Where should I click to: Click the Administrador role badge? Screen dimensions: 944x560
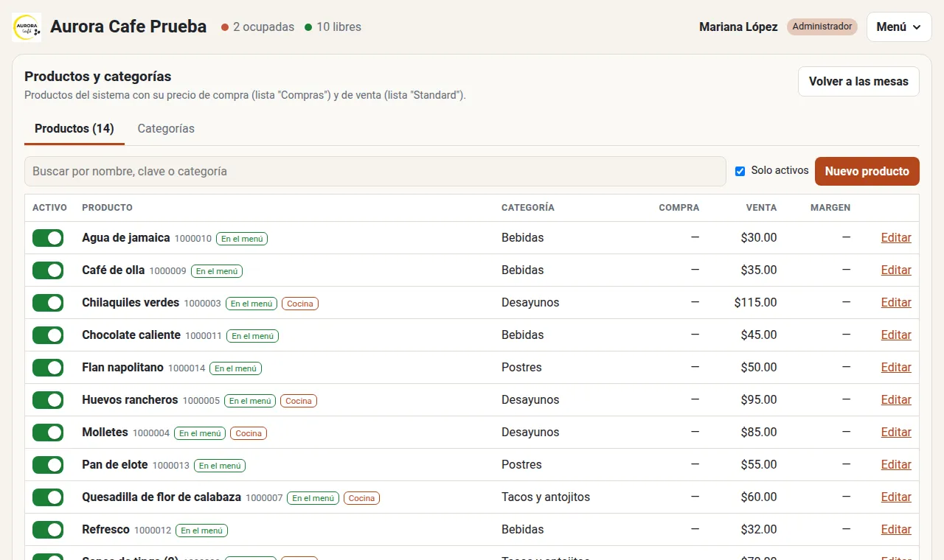click(822, 27)
